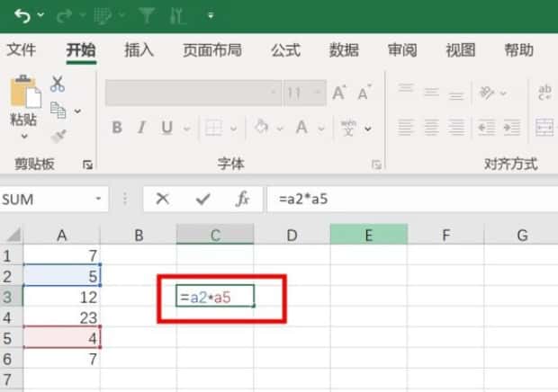The width and height of the screenshot is (558, 392).
Task: Open Insert Function fx dialog
Action: [242, 199]
